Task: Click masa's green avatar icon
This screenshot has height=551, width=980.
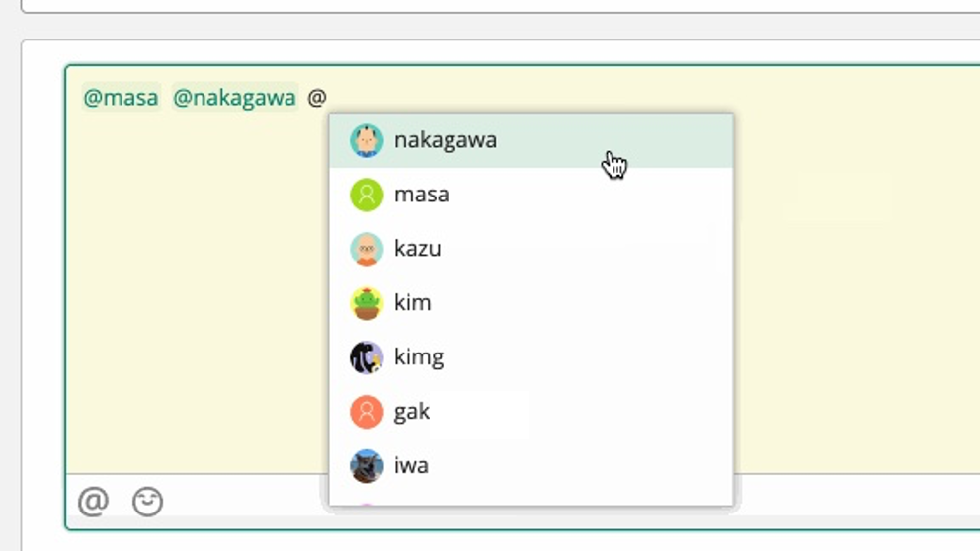Action: tap(367, 195)
